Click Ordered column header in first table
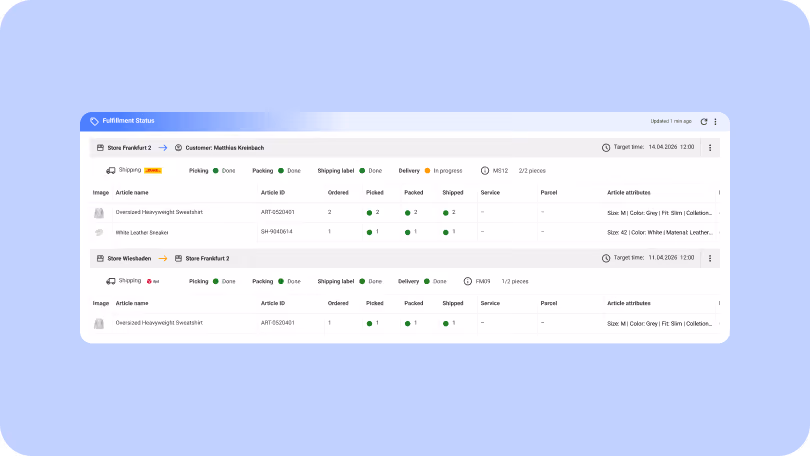 point(338,193)
